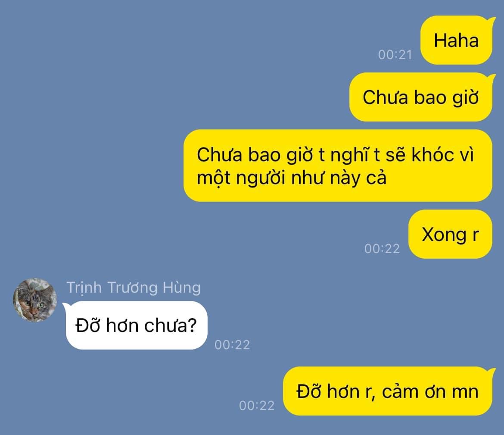This screenshot has width=504, height=435.
Task: Open sender name Trịnh Trương Hùng
Action: tap(134, 288)
